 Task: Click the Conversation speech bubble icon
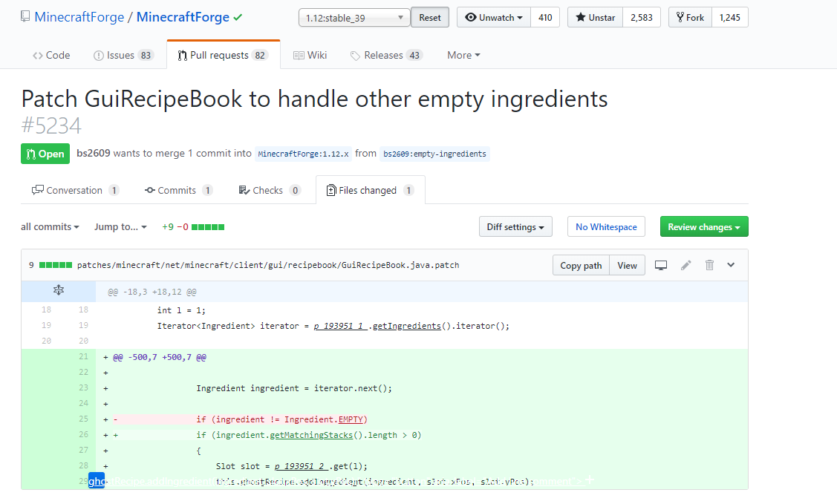click(37, 190)
